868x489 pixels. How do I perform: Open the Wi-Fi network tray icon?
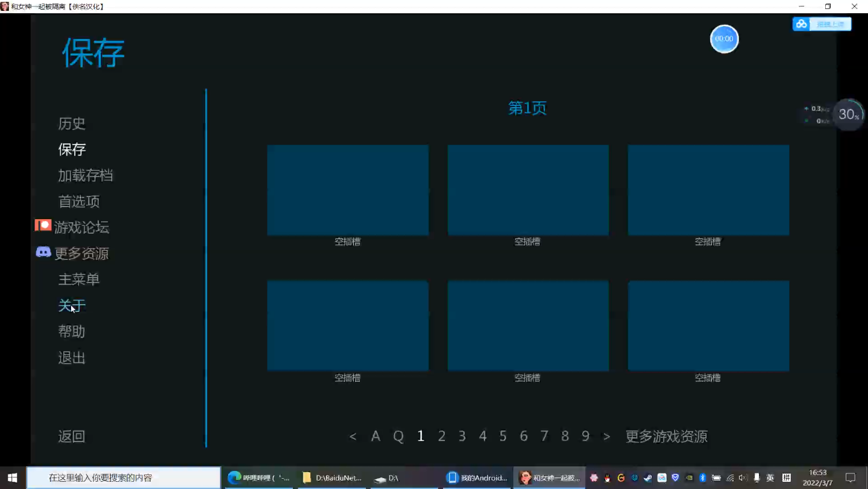pos(730,478)
